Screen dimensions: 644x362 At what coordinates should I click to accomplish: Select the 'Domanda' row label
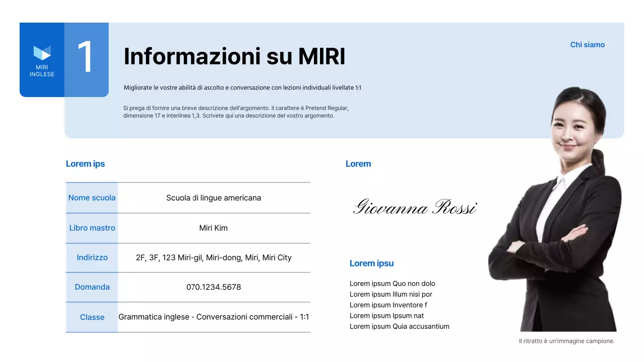pos(92,287)
